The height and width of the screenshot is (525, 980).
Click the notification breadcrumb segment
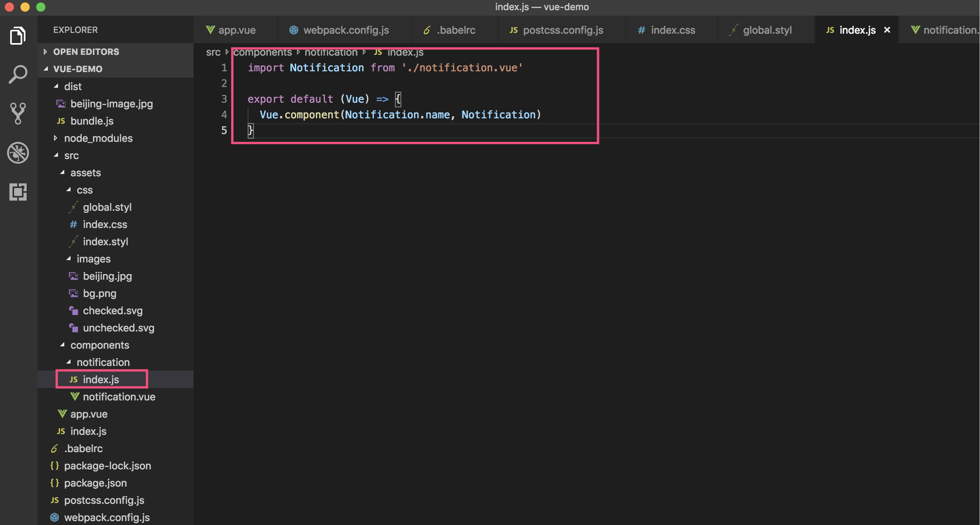331,52
